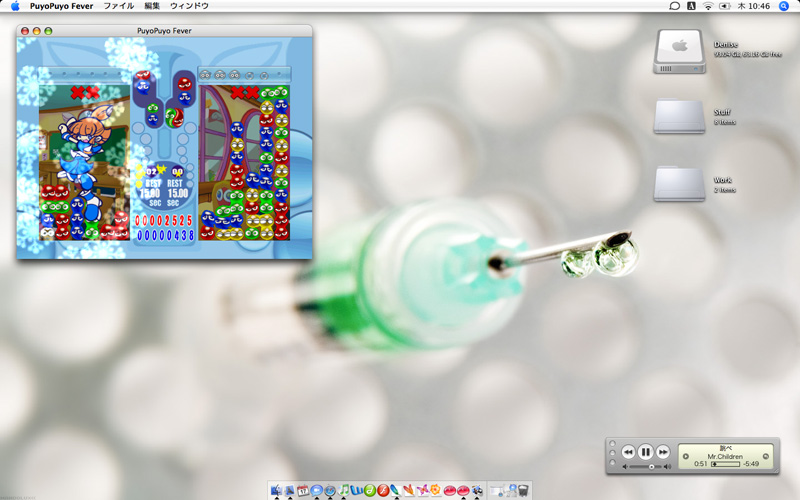Click the left REST 15.00 sec timer

(150, 193)
